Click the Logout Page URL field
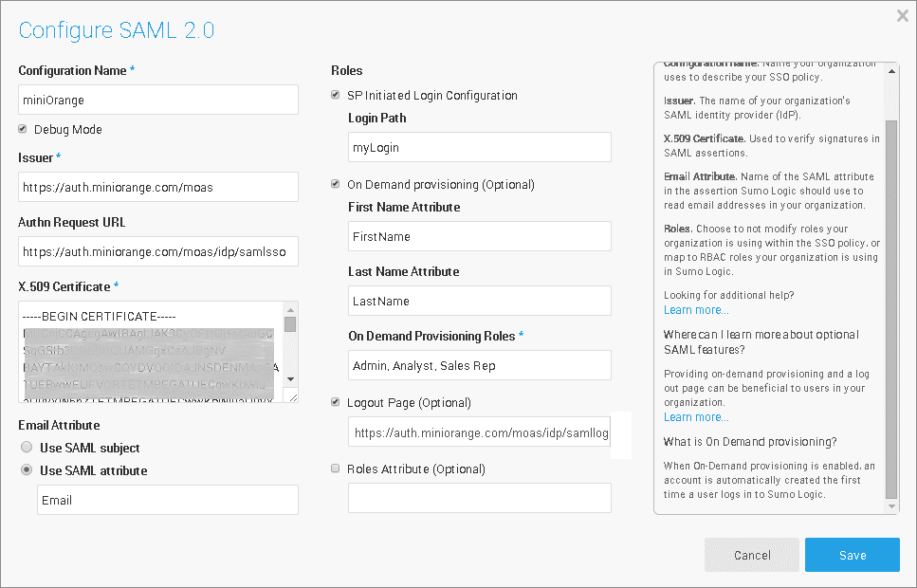This screenshot has width=917, height=588. point(480,432)
